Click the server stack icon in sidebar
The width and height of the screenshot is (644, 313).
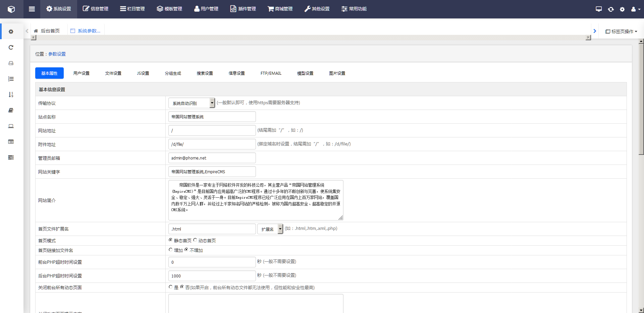point(11,158)
